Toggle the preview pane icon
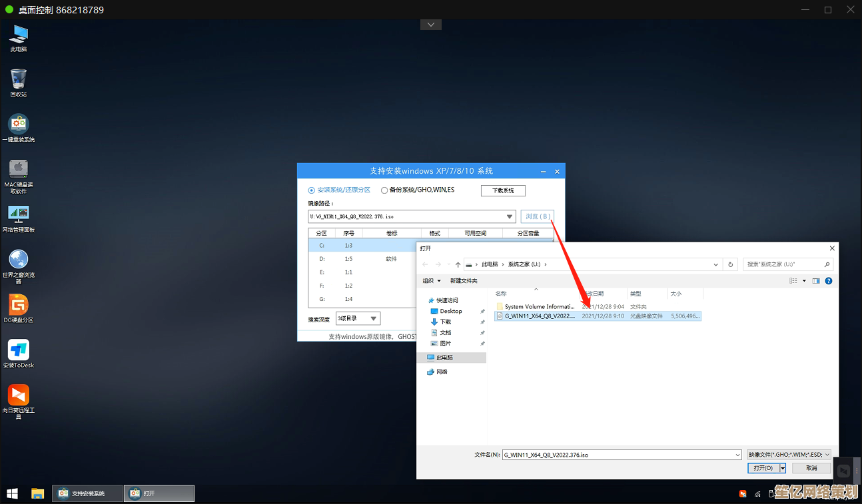Screen dimensions: 862x504 coord(816,281)
